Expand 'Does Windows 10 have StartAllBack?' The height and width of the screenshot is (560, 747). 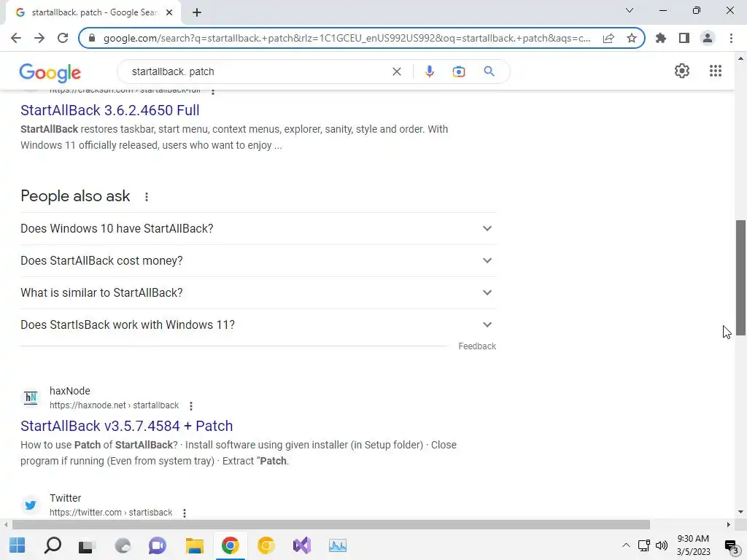pyautogui.click(x=258, y=228)
